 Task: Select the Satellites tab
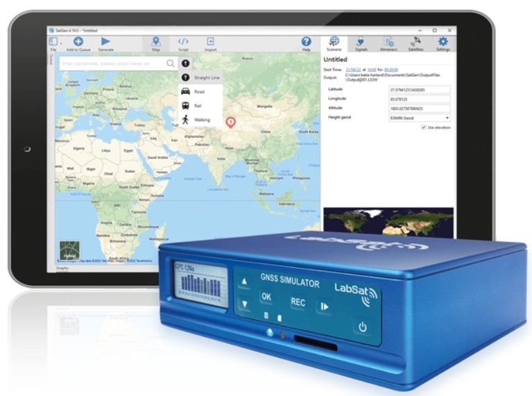[x=415, y=44]
